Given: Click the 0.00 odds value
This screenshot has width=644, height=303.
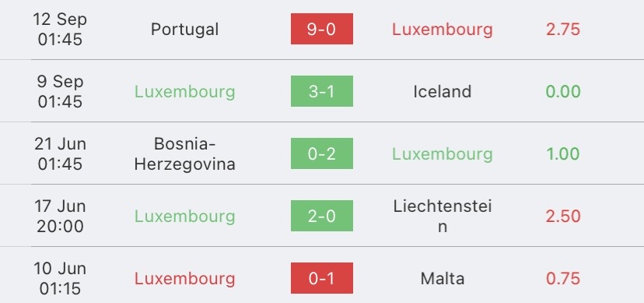Looking at the screenshot, I should click(x=562, y=92).
